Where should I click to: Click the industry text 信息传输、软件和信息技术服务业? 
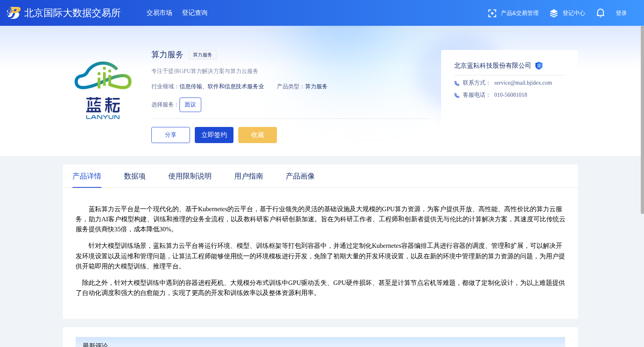222,87
